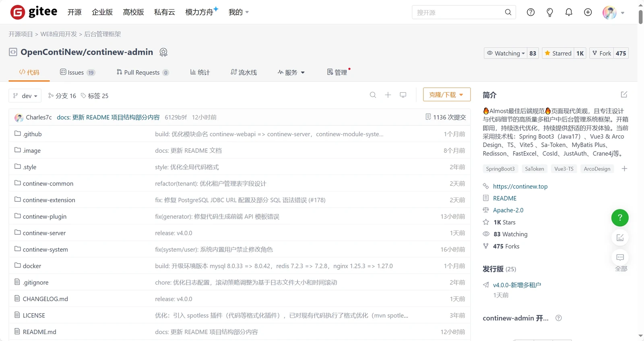This screenshot has height=341, width=644.
Task: Click the green help floating button
Action: coord(620,218)
